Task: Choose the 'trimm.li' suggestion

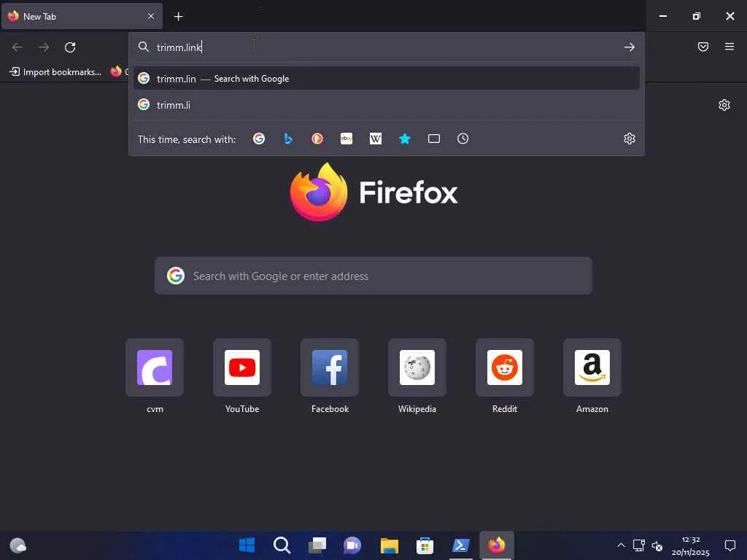Action: (x=387, y=105)
